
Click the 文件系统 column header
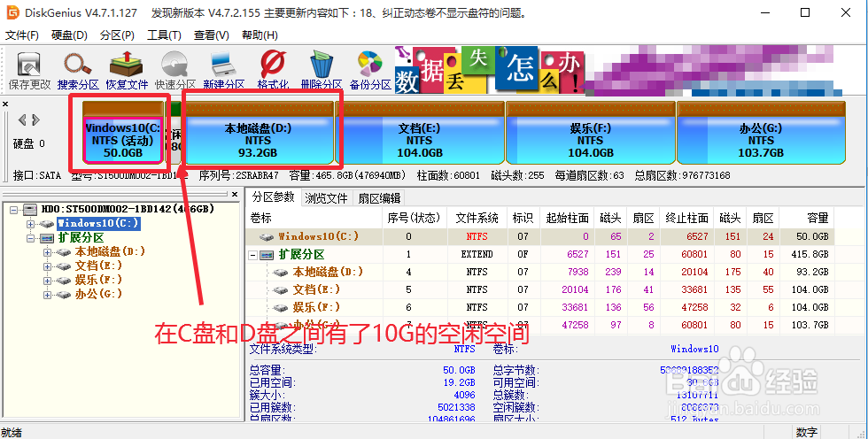click(x=477, y=218)
